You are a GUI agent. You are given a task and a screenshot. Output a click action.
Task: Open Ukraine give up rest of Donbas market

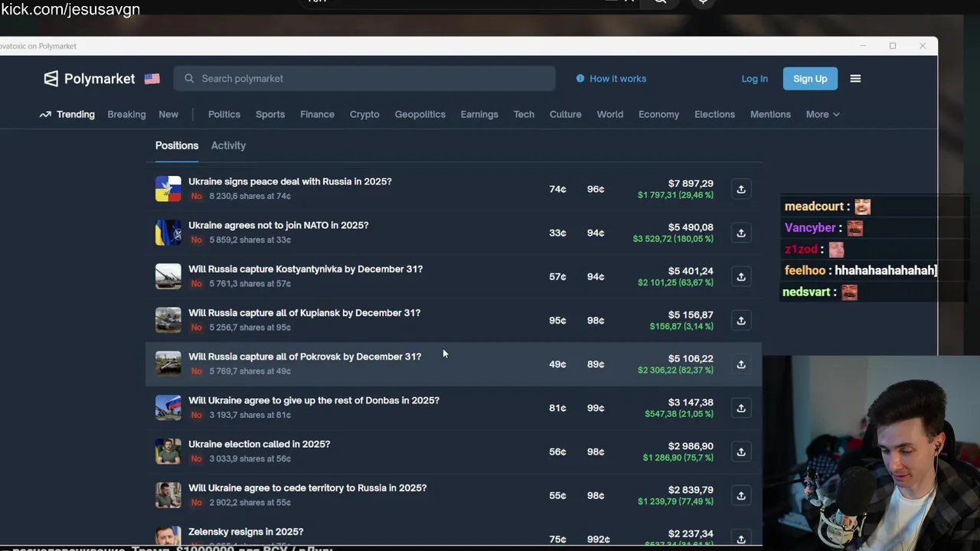point(314,400)
